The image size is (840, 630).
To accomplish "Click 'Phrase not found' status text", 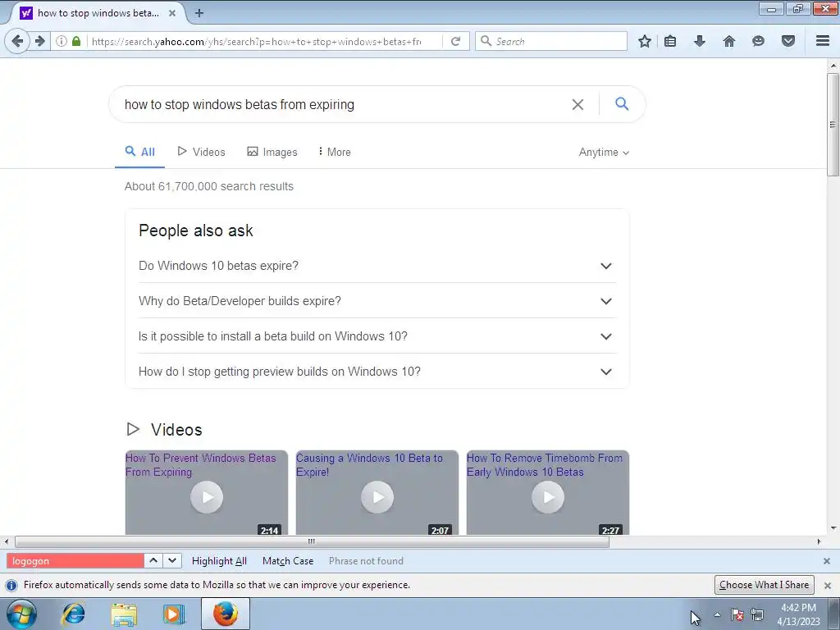I will tap(366, 561).
